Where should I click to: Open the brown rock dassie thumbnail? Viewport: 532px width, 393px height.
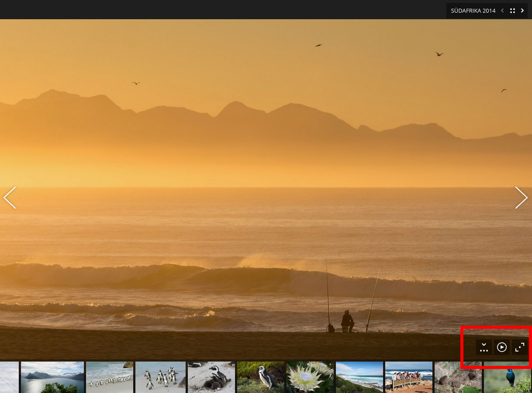coord(458,377)
